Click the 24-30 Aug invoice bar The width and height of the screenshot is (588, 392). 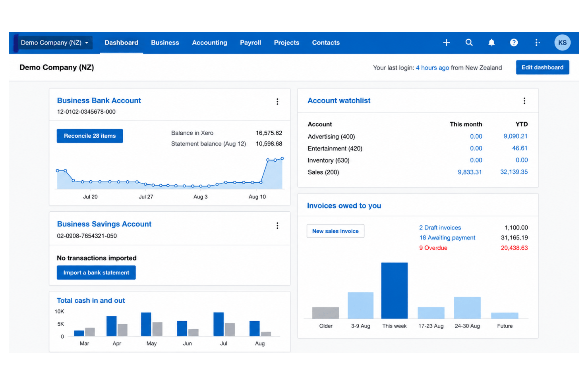[x=467, y=307]
